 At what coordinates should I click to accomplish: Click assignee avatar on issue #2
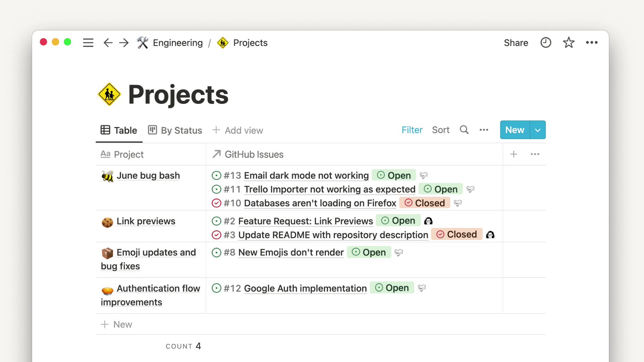click(428, 221)
